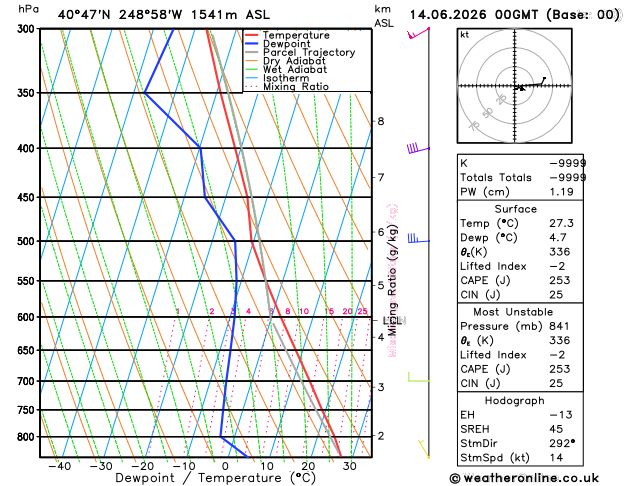Select the blue Dewpoint line sample in legend
Screen dimensions: 629x486
252,44
